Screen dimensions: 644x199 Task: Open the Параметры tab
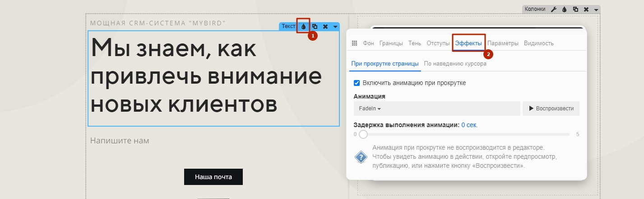[x=503, y=43]
